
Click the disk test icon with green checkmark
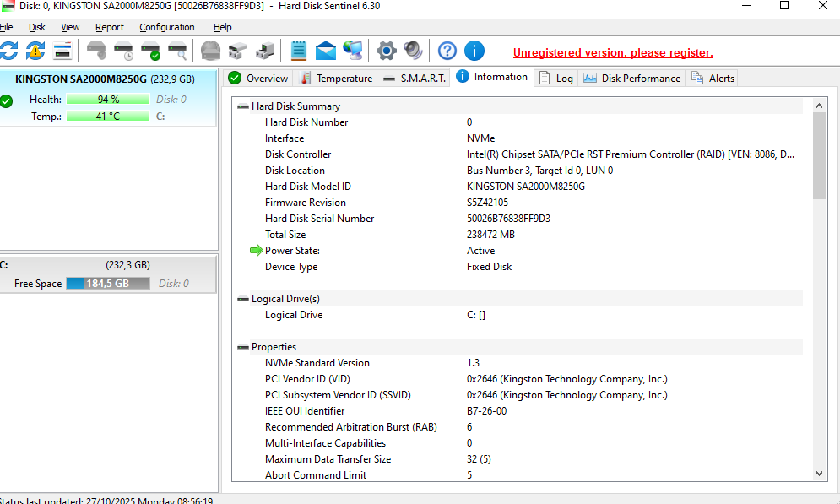[150, 51]
